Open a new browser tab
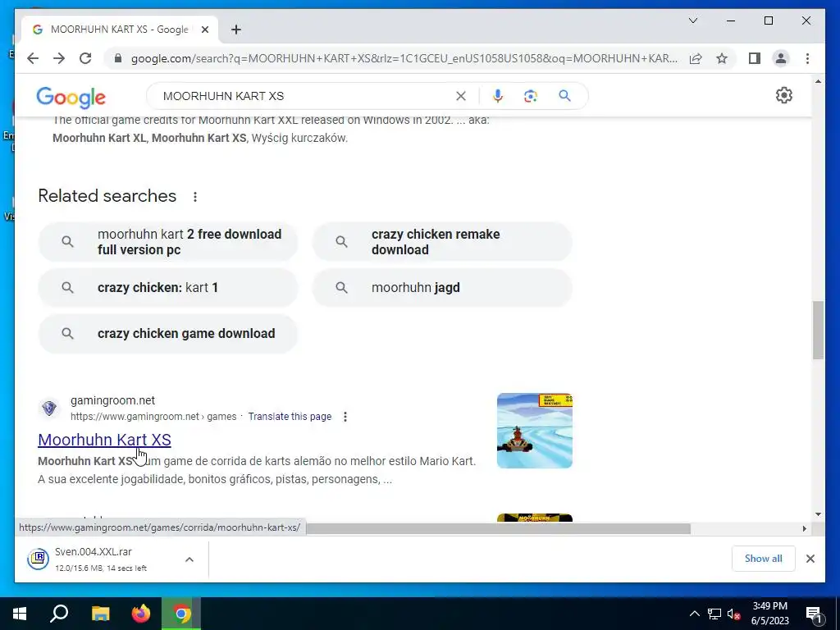Viewport: 840px width, 630px height. coord(235,30)
